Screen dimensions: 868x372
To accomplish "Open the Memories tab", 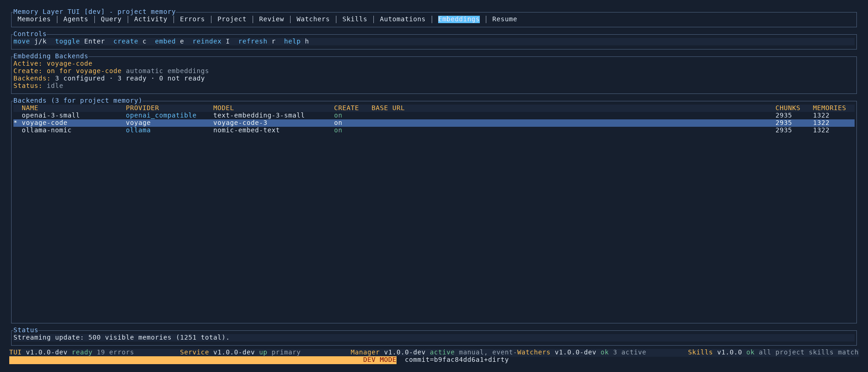I will pyautogui.click(x=34, y=19).
